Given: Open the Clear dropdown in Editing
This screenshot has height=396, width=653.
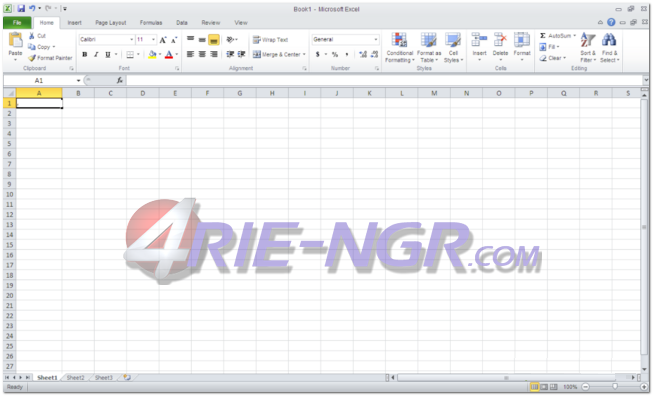Looking at the screenshot, I should (553, 58).
